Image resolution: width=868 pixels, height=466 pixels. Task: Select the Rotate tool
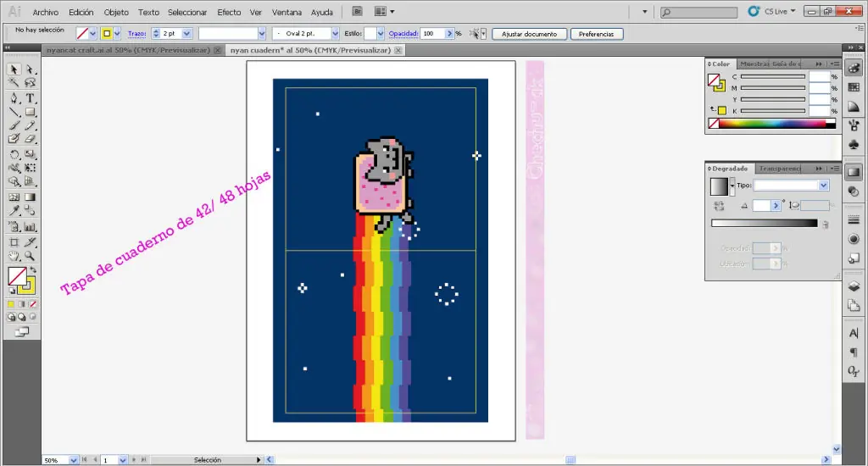(14, 154)
